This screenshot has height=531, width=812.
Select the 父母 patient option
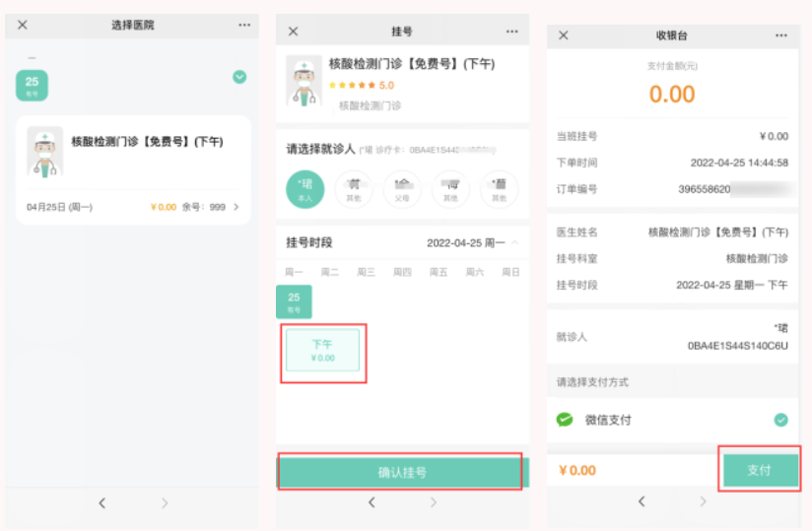click(402, 188)
